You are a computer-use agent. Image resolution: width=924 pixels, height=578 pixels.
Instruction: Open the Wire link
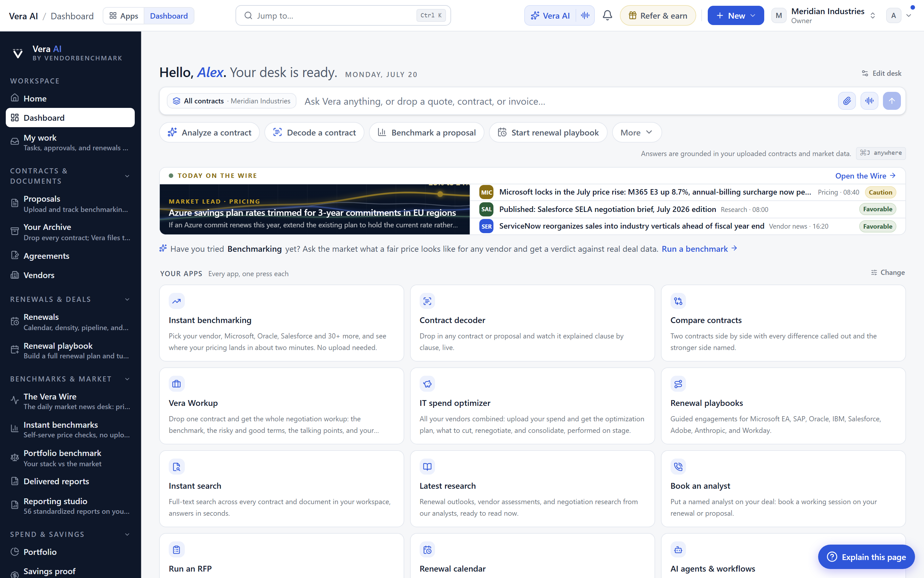pos(865,176)
